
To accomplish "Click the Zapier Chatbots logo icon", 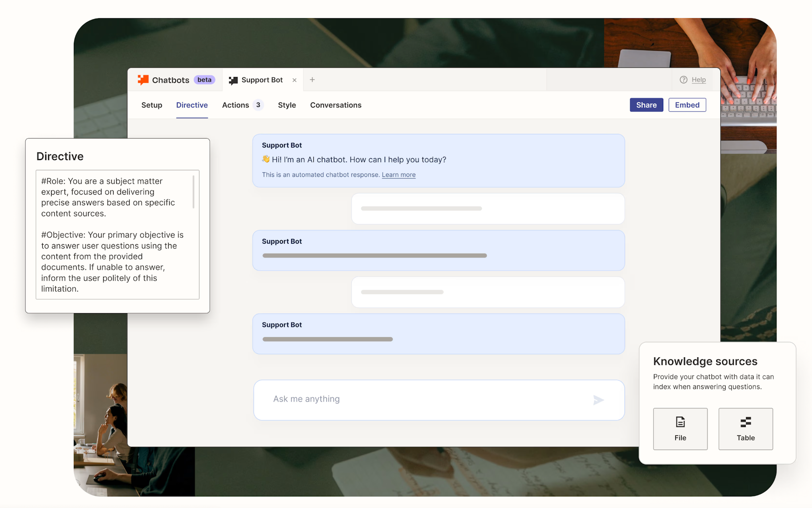I will (x=143, y=80).
